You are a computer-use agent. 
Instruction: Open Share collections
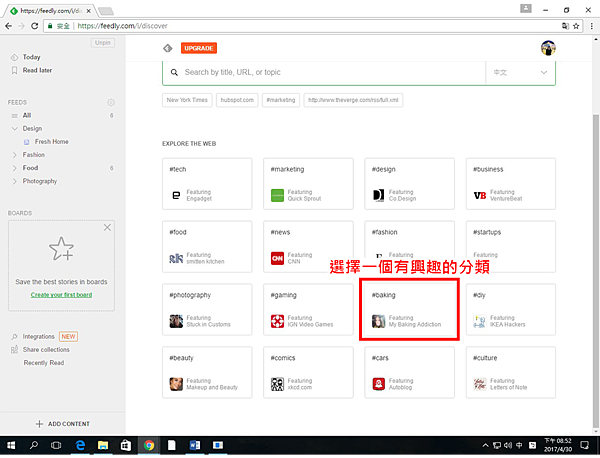click(x=46, y=350)
